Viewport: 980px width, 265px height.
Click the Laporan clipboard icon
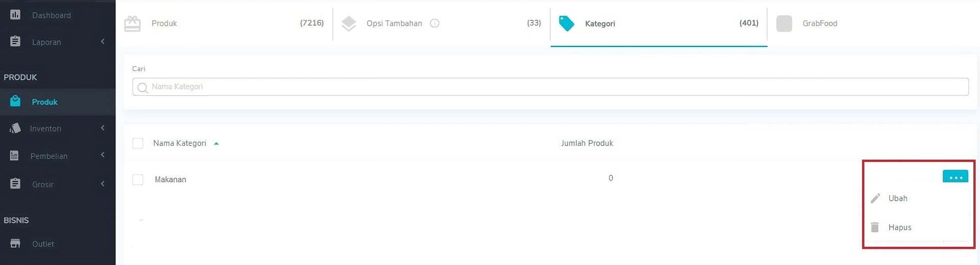click(x=15, y=41)
